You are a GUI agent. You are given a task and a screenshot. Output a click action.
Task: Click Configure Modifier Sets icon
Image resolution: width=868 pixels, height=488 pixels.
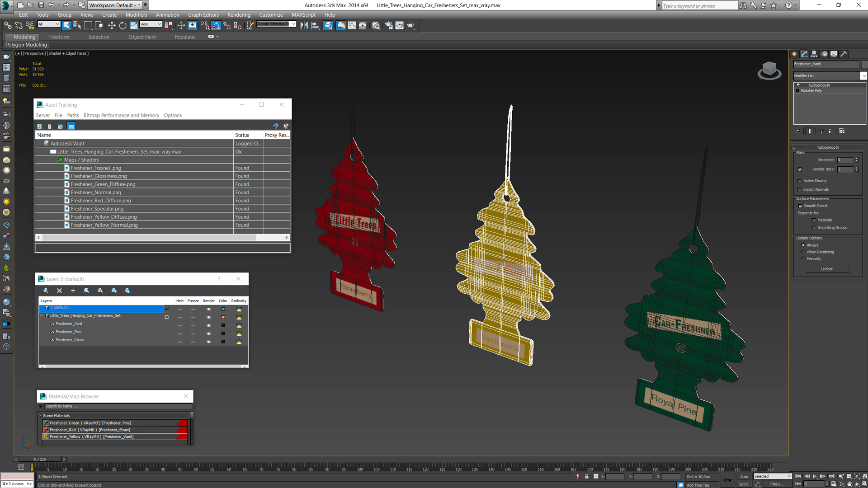pyautogui.click(x=842, y=131)
